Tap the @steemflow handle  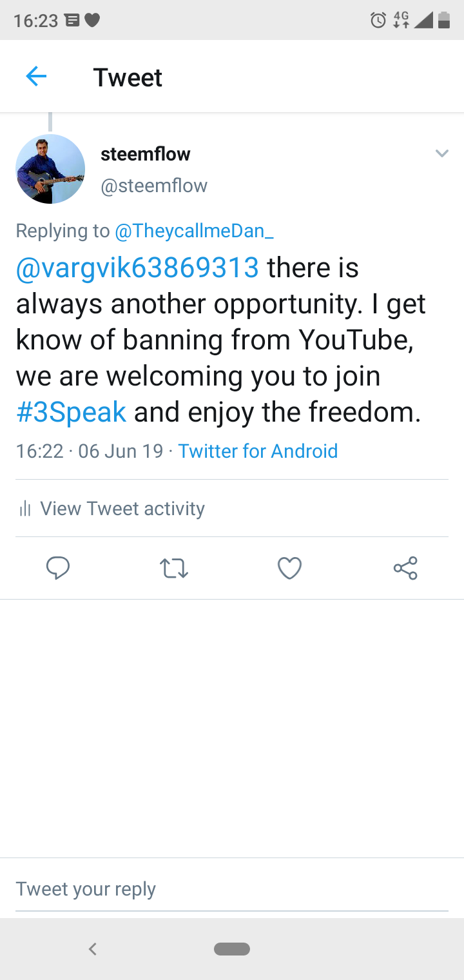click(154, 186)
